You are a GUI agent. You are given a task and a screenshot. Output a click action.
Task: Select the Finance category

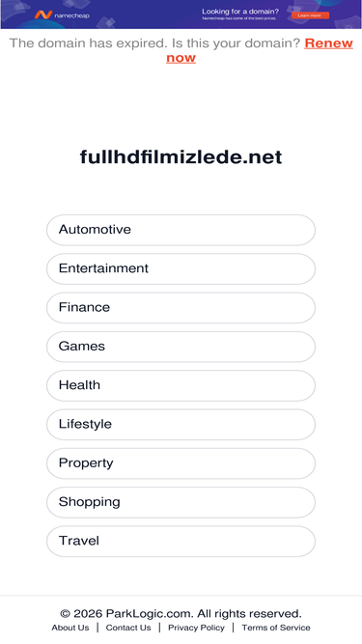(x=181, y=308)
